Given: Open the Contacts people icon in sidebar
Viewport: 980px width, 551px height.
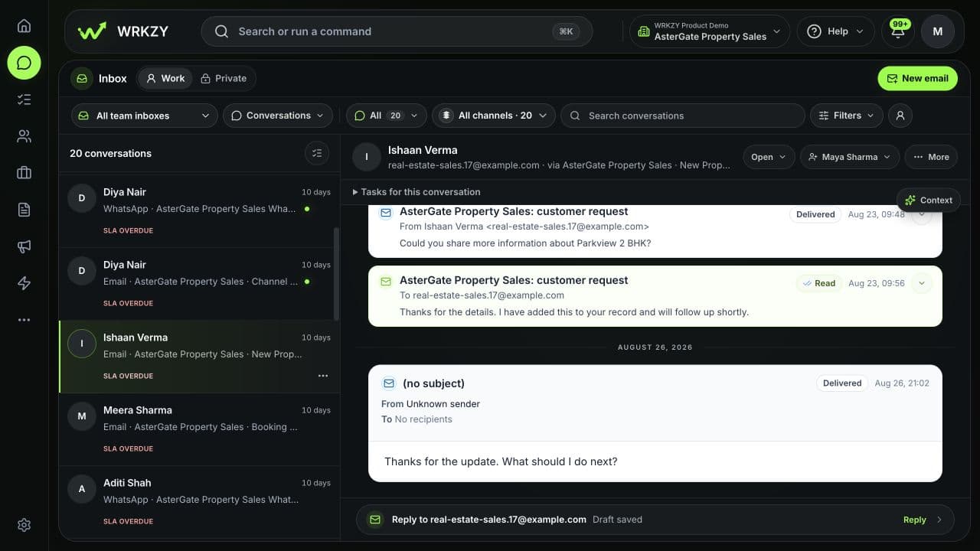Looking at the screenshot, I should pyautogui.click(x=24, y=136).
